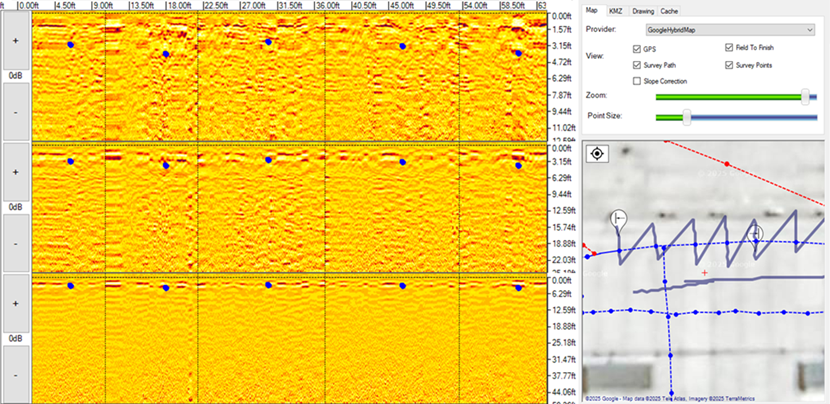
Task: Click the Point Size slider handle
Action: (687, 117)
